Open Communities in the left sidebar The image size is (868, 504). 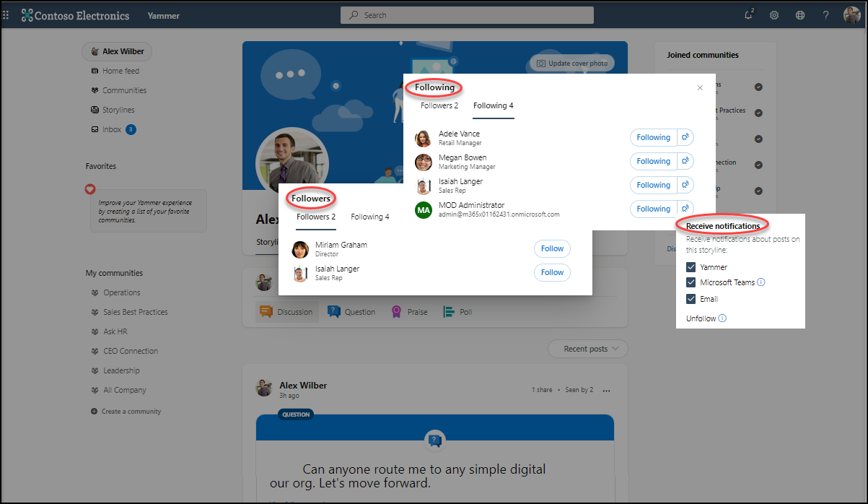coord(124,90)
